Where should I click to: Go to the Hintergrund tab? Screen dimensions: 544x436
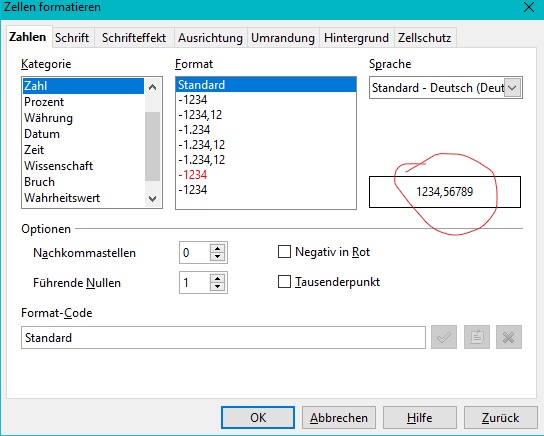pos(356,38)
